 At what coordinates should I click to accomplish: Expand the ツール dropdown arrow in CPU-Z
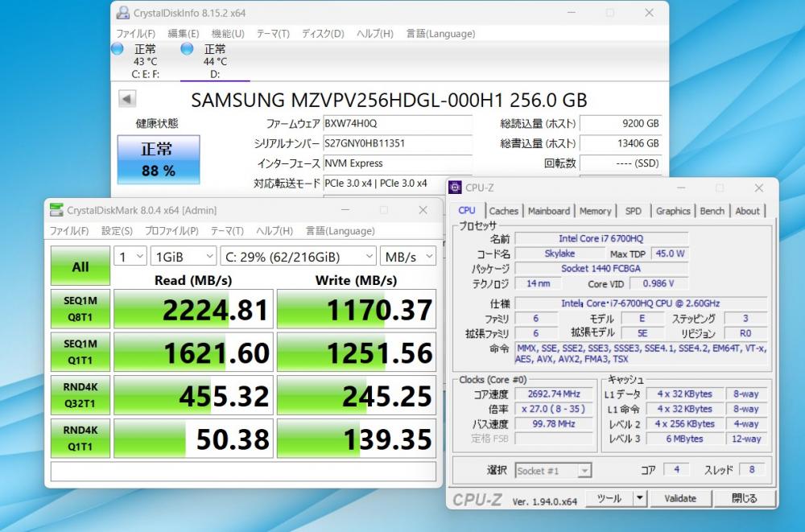[640, 498]
